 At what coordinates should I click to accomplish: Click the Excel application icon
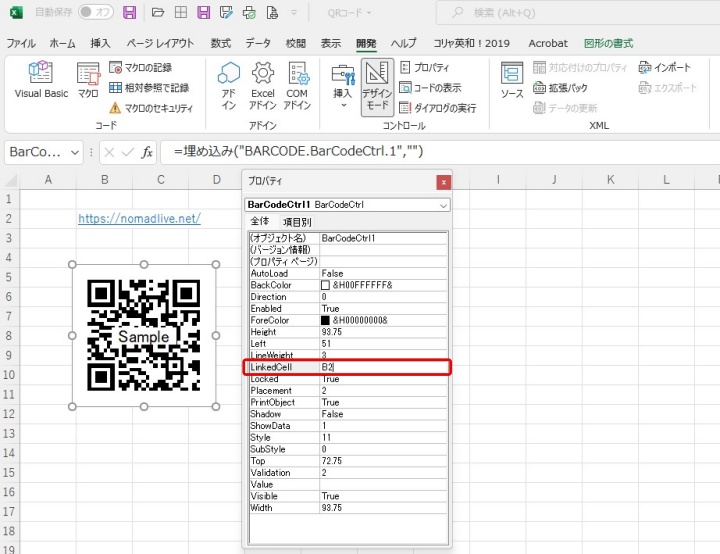pyautogui.click(x=16, y=12)
